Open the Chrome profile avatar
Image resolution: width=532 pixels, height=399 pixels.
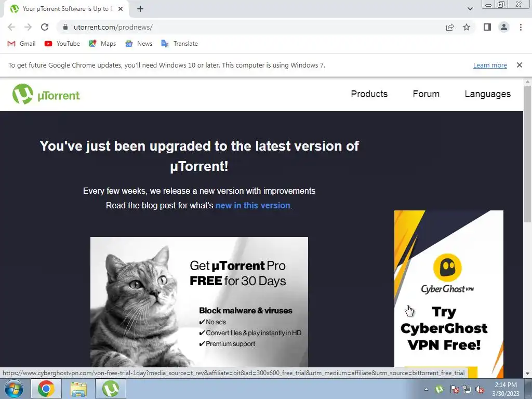504,27
